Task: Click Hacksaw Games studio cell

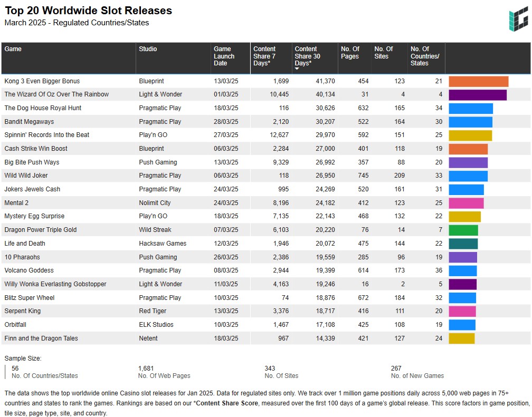Action: [x=163, y=244]
